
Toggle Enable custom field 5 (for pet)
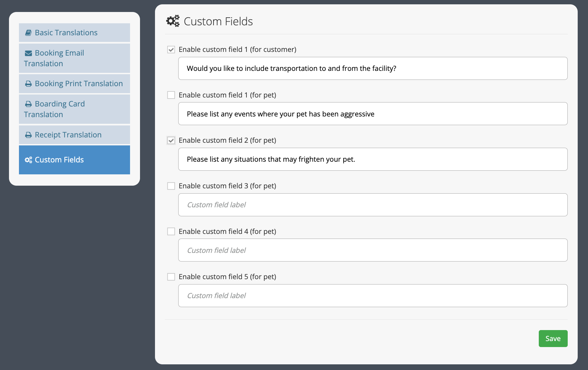click(171, 277)
